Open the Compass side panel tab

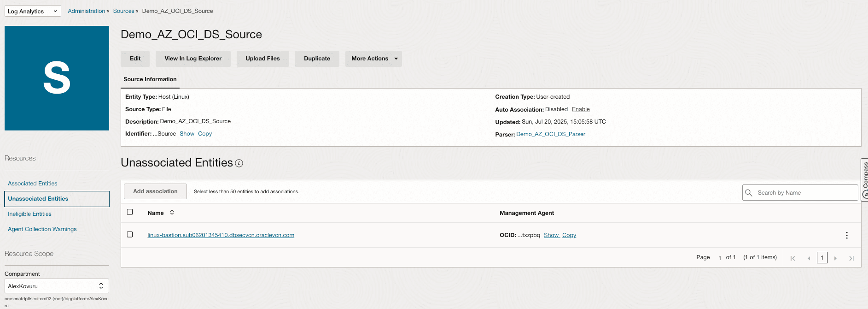pyautogui.click(x=864, y=180)
